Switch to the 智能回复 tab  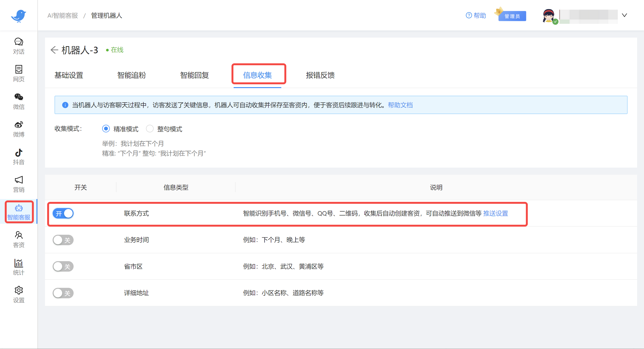tap(194, 75)
